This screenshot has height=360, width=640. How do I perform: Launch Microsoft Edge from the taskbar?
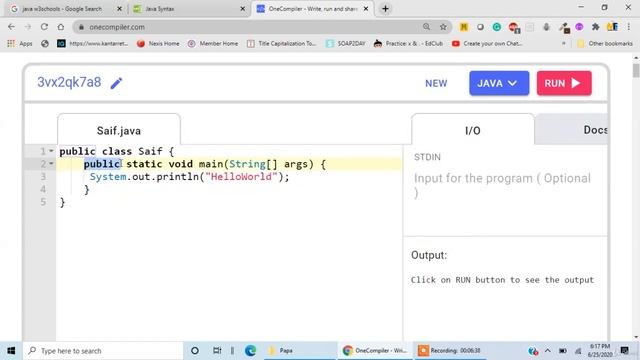pyautogui.click(x=250, y=351)
